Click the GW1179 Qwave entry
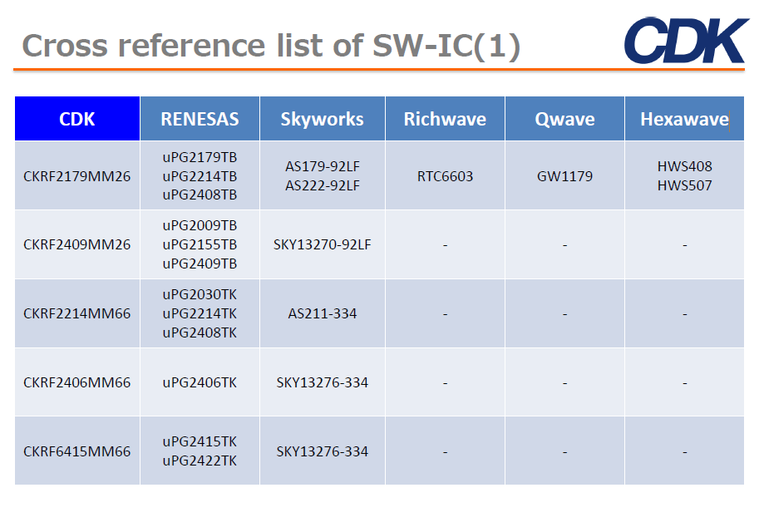Screen dimensions: 759x532 [564, 176]
